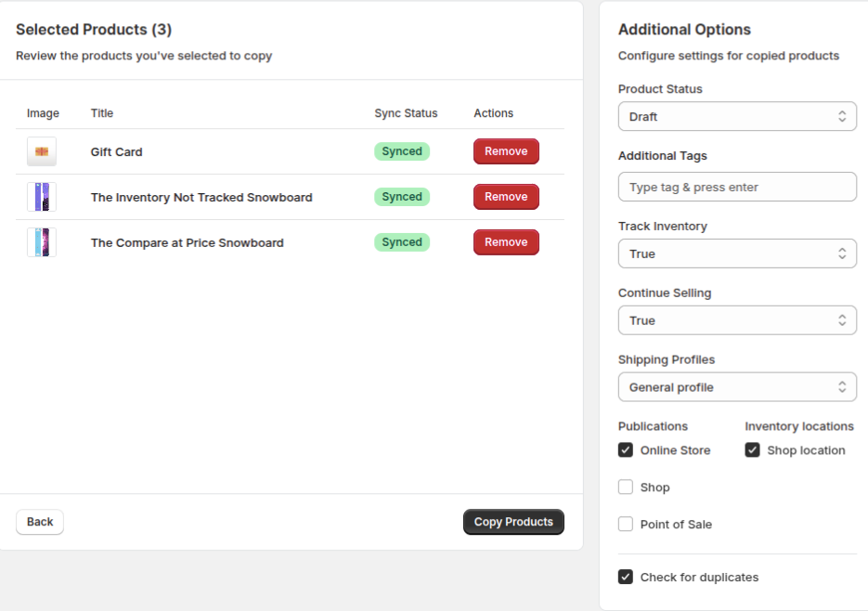
Task: Open the Product Status dropdown
Action: coord(737,116)
